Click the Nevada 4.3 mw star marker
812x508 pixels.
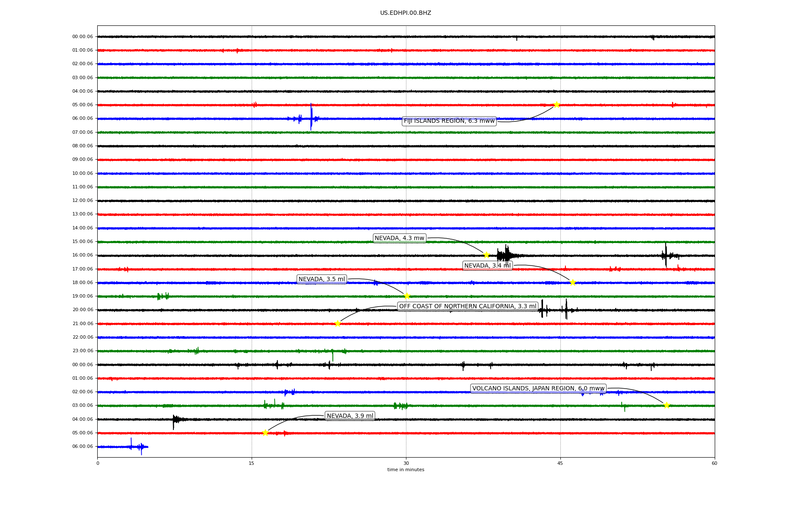(x=486, y=255)
